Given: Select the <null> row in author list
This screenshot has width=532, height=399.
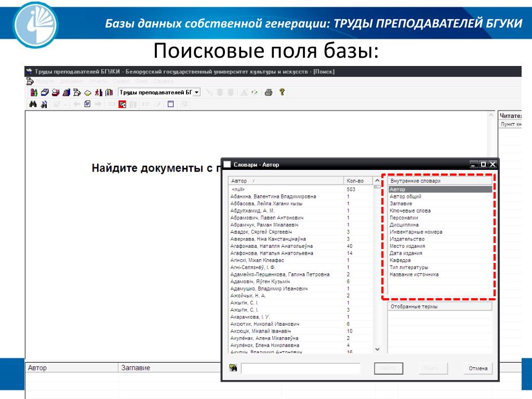Looking at the screenshot, I should (301, 189).
